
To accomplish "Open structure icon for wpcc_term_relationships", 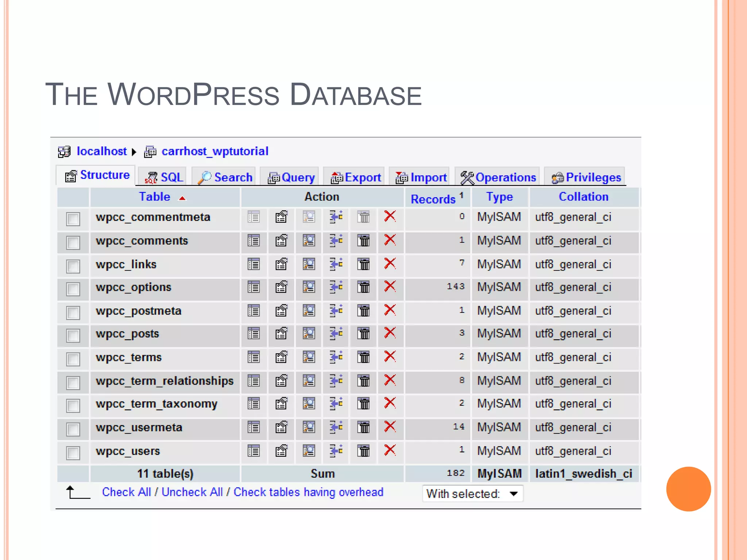I will (281, 381).
